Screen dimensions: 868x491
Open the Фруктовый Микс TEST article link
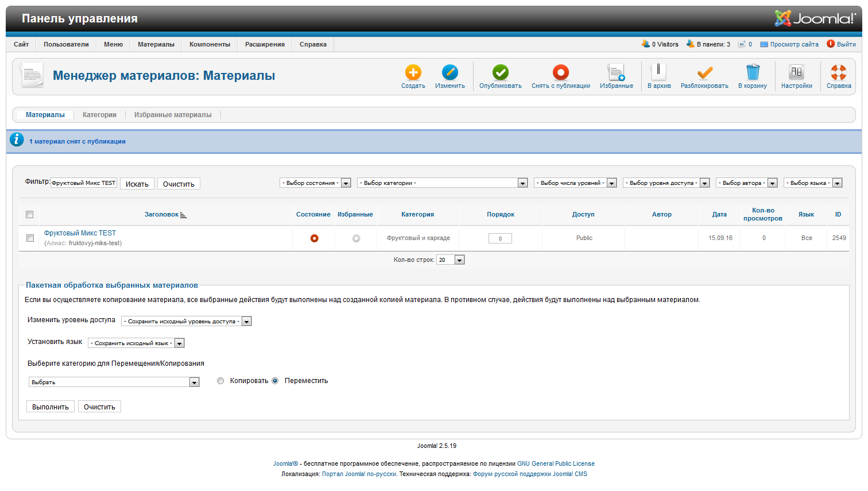point(80,233)
